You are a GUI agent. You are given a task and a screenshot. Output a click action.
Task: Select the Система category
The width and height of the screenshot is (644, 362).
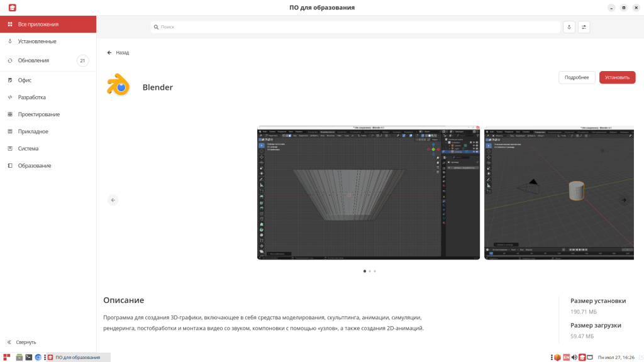[x=48, y=148]
